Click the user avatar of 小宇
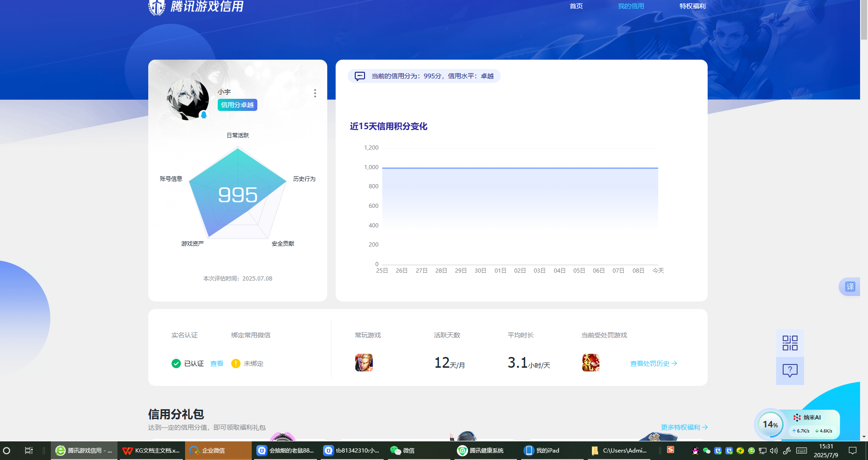The image size is (868, 460). pos(188,99)
